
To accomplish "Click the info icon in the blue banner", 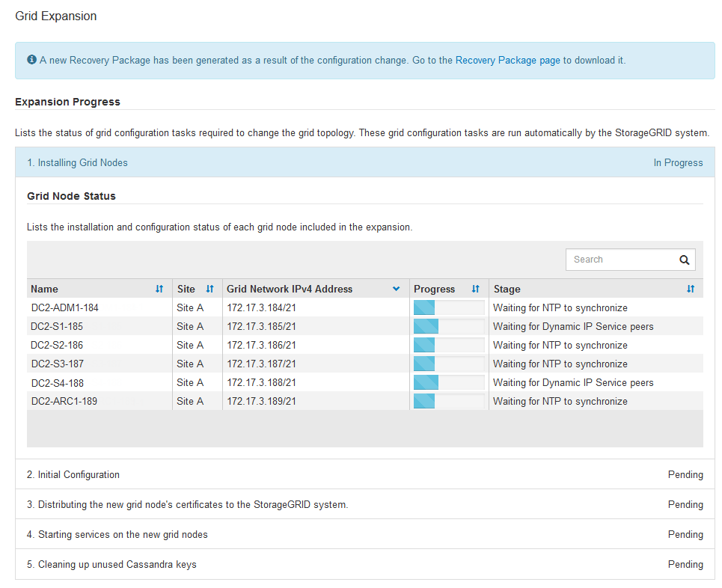I will (32, 60).
